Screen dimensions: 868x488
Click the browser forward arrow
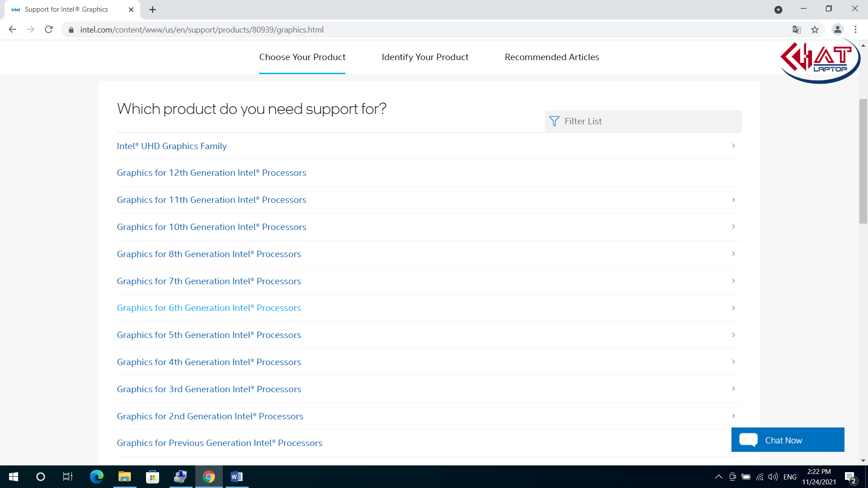click(30, 29)
